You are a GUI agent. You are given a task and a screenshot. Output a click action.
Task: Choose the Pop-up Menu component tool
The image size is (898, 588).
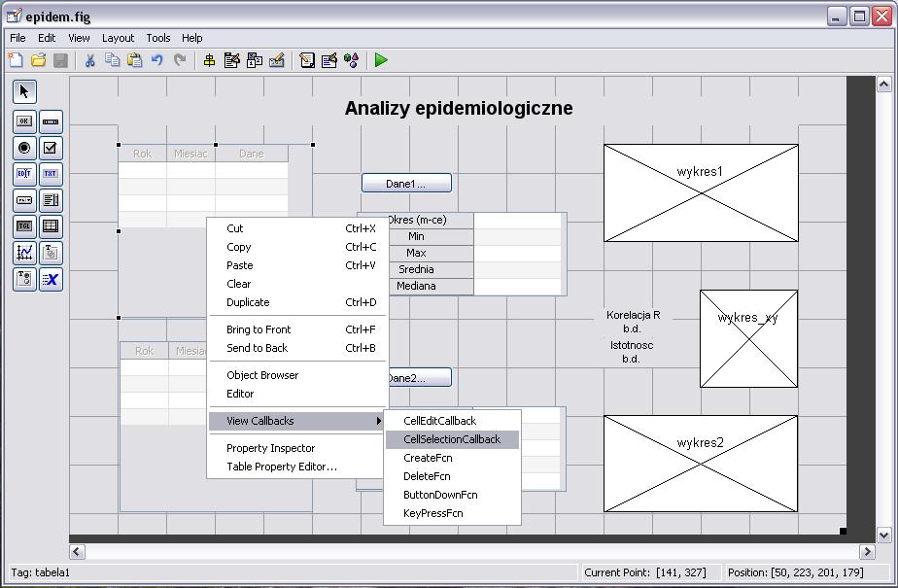(x=24, y=200)
